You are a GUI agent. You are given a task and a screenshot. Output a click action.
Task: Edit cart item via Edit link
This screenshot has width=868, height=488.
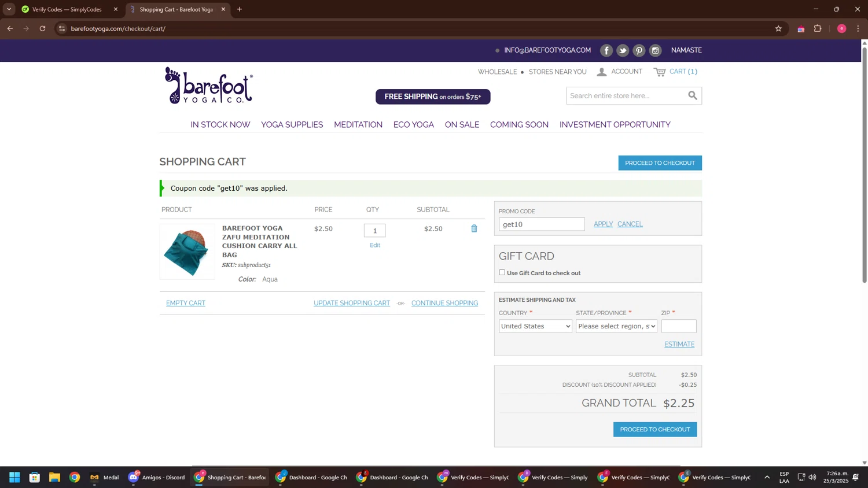(x=375, y=245)
